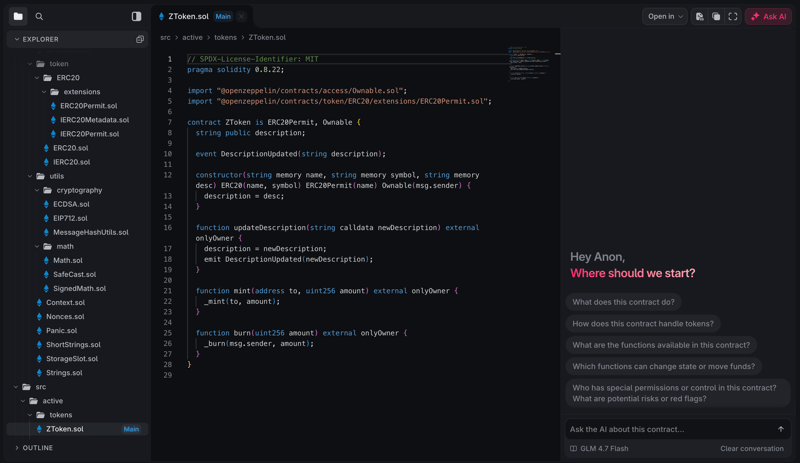Screen dimensions: 800x463
Task: Select the ZToken.sol editor tab
Action: coord(202,16)
